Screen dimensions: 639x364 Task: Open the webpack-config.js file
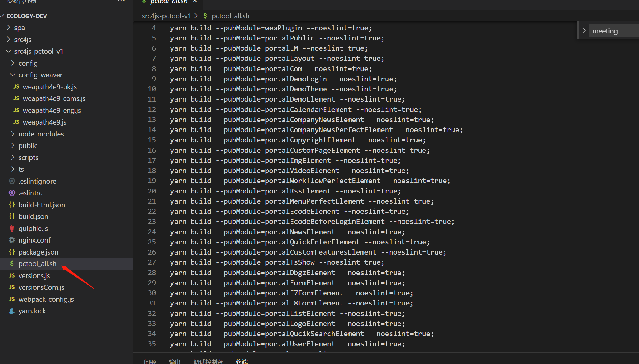click(46, 299)
